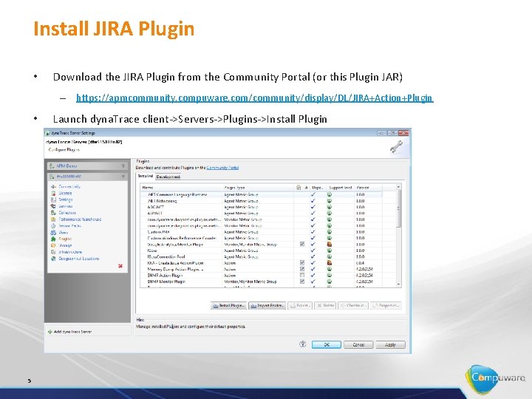Toggle checkbox for Memory Dump Action Plugin
The image size is (532, 399).
tap(302, 269)
